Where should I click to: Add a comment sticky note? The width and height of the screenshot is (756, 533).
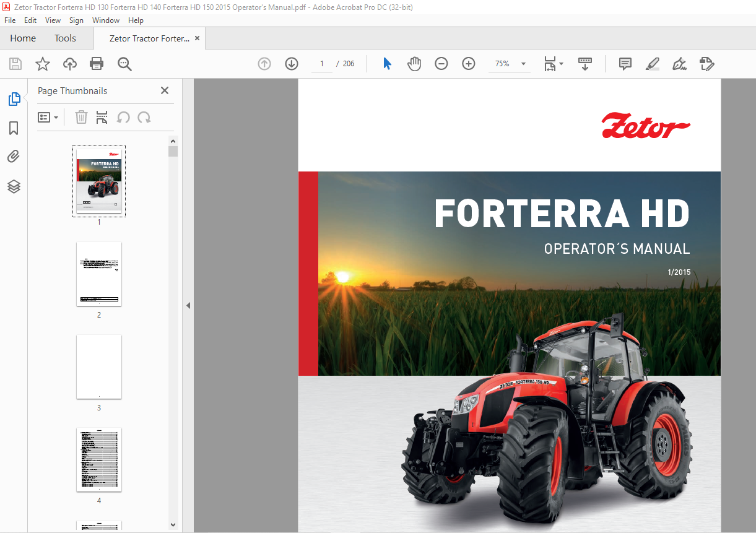625,64
